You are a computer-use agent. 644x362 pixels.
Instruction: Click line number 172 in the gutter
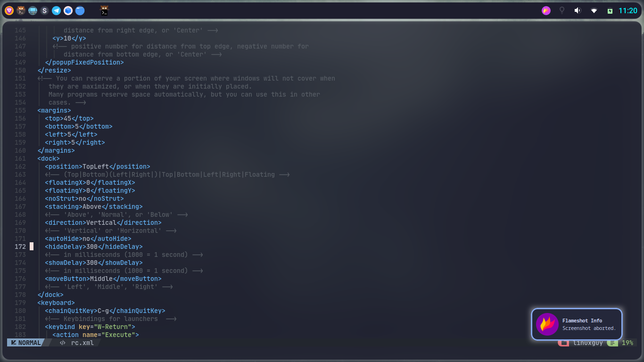click(x=20, y=247)
